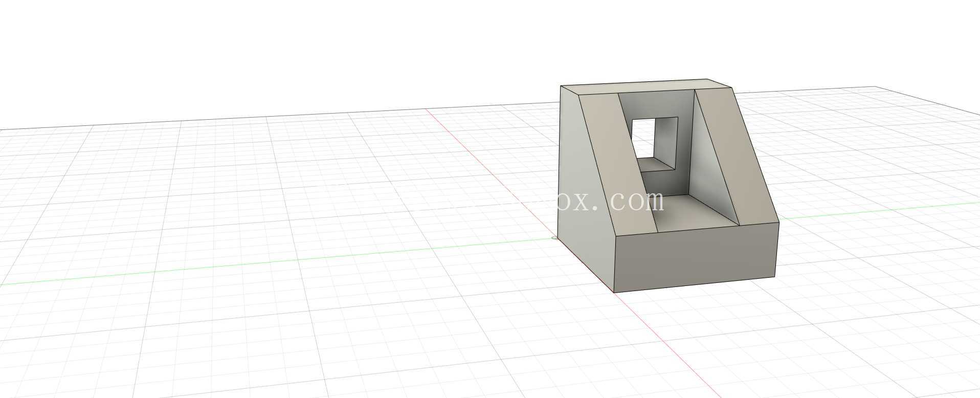The width and height of the screenshot is (980, 398).
Task: Select the front vertical face of the model
Action: point(696,258)
